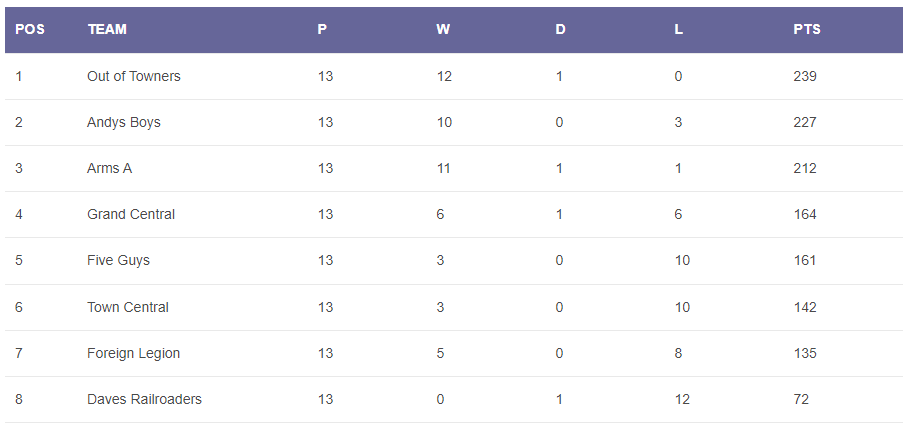Viewport: 907px width, 427px height.
Task: Open the Daves Railroaders team entry
Action: (144, 399)
